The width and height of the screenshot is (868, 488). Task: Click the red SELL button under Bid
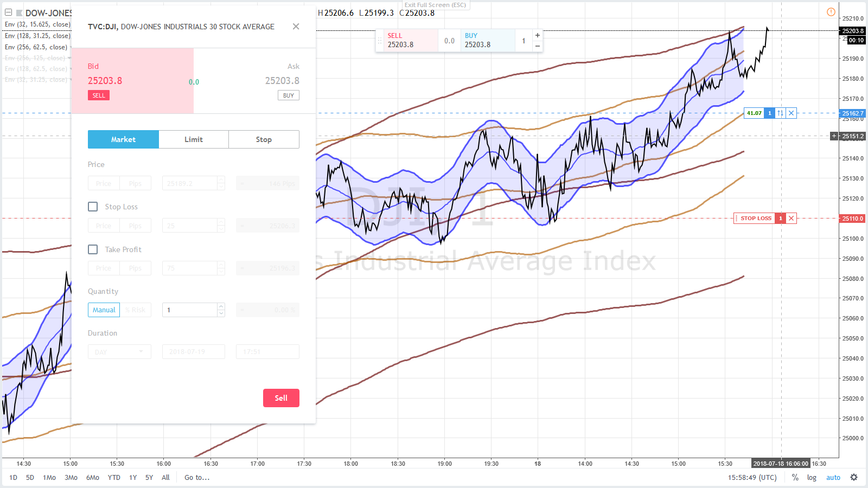point(99,95)
